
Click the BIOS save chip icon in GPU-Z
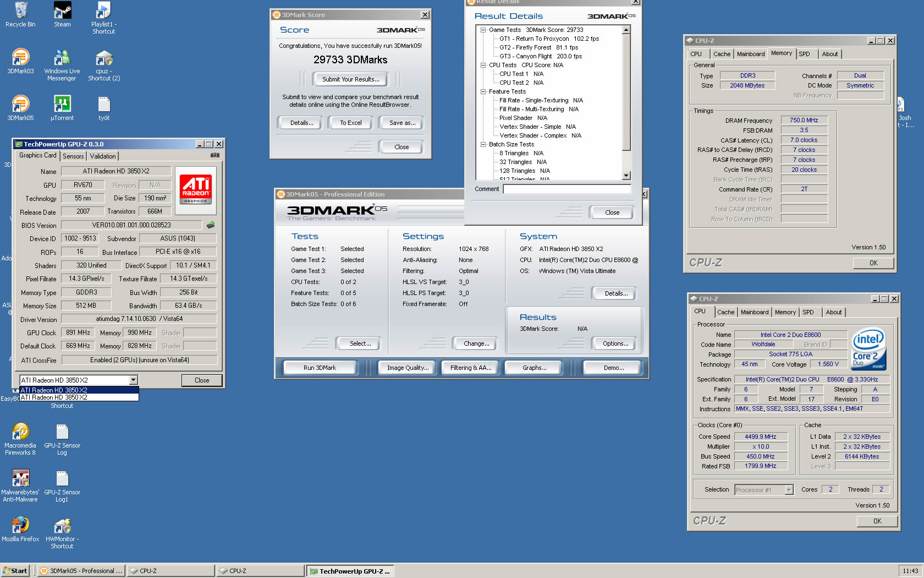(211, 225)
